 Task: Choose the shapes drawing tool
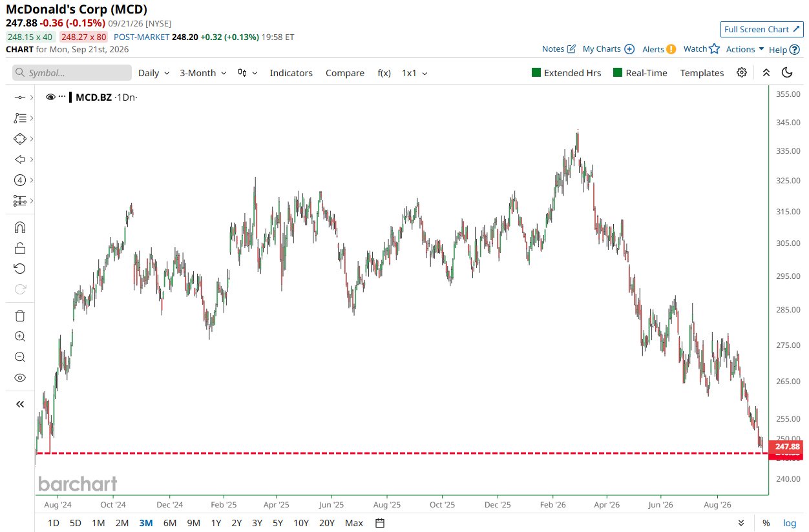click(x=19, y=139)
